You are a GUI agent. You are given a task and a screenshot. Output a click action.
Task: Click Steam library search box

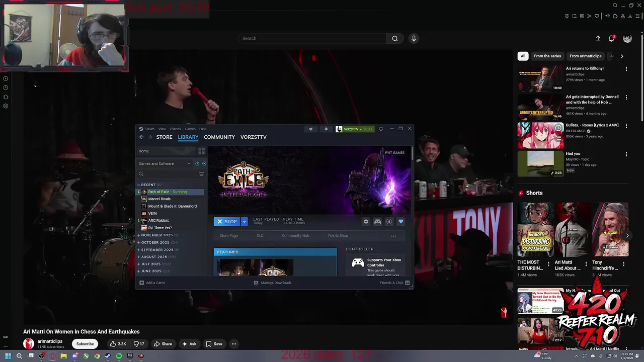pos(168,174)
